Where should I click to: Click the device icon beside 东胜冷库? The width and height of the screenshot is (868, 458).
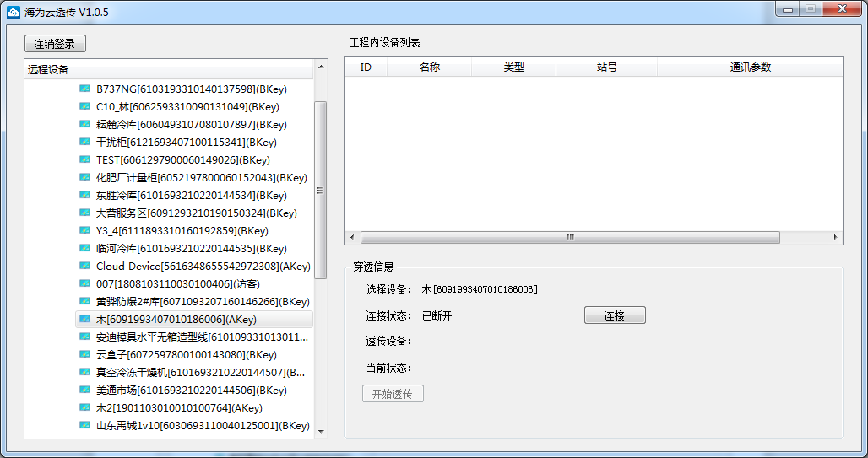pyautogui.click(x=84, y=195)
